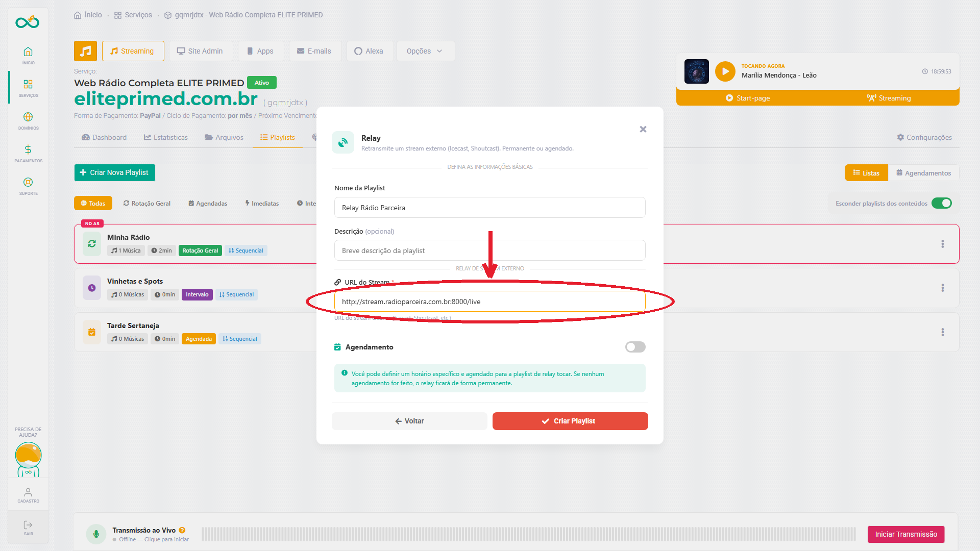Click the green Ativo status badge
The image size is (980, 551).
262,83
